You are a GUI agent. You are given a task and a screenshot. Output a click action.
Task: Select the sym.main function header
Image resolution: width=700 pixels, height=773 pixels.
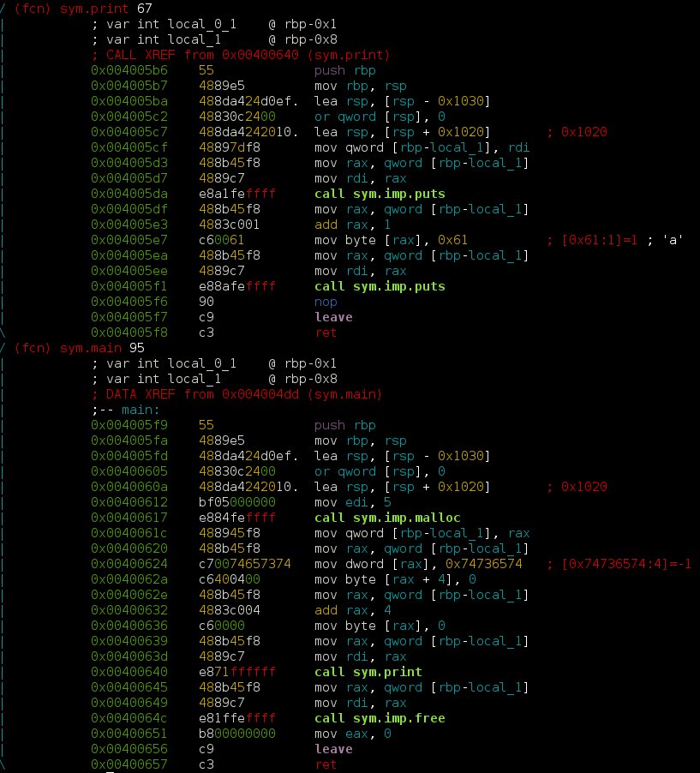coord(79,348)
